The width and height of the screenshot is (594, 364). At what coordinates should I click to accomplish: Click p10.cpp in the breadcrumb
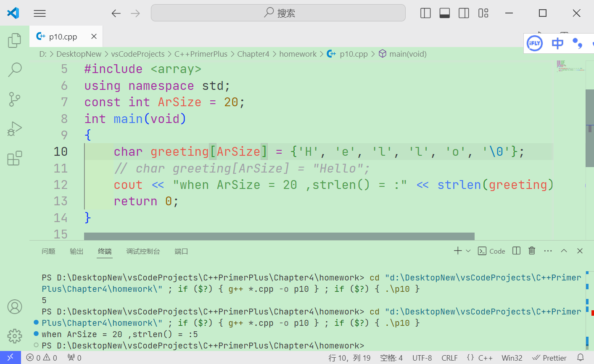click(354, 54)
